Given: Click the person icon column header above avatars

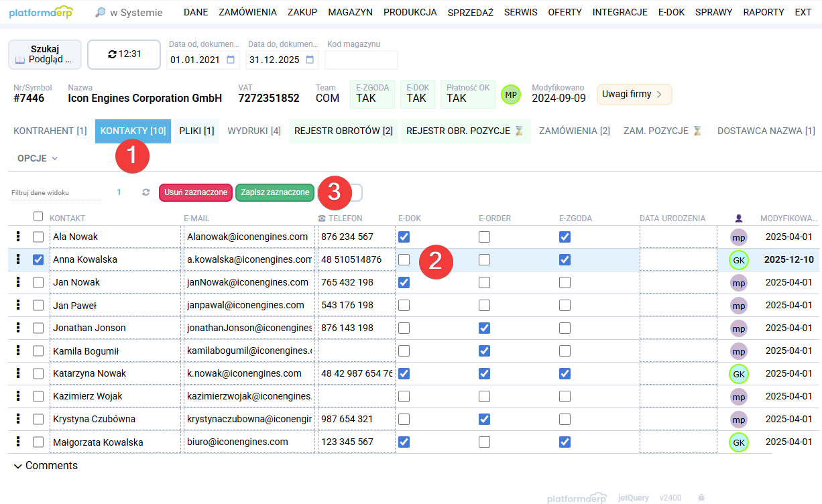Looking at the screenshot, I should pyautogui.click(x=739, y=218).
